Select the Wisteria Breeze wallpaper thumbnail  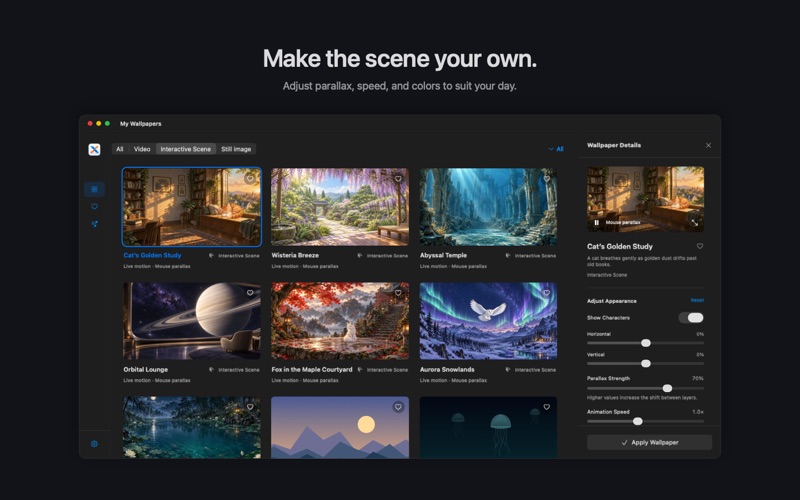pyautogui.click(x=340, y=207)
